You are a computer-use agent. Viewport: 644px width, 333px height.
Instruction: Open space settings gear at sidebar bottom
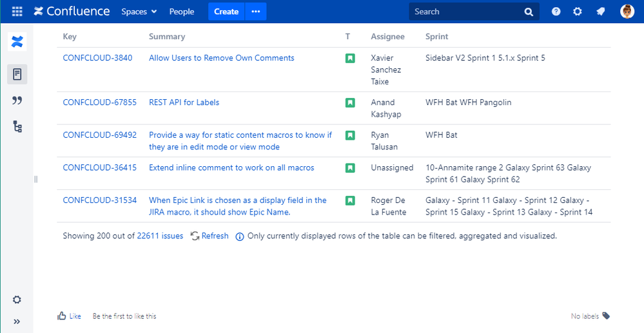17,300
